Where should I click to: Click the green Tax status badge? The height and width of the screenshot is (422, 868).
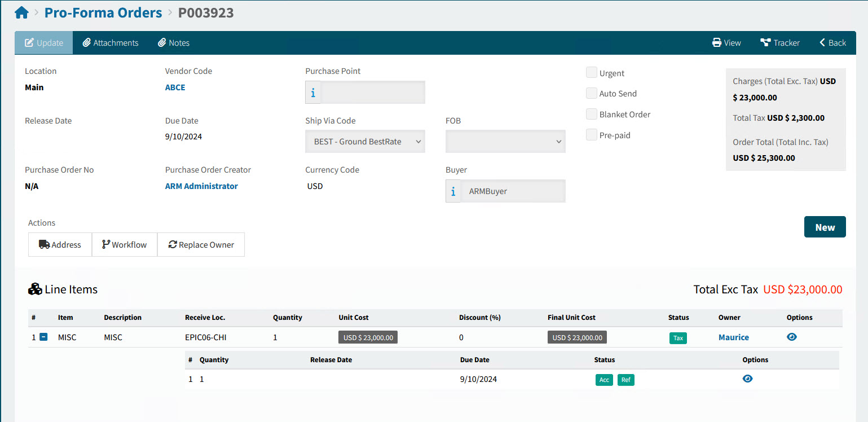(678, 338)
